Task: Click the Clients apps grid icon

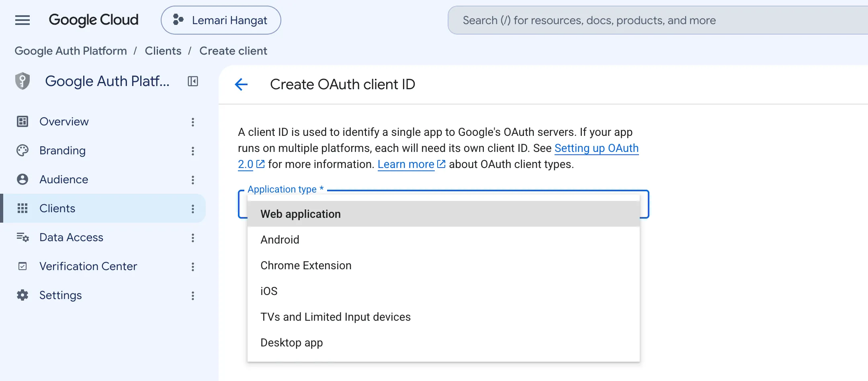Action: pos(23,208)
